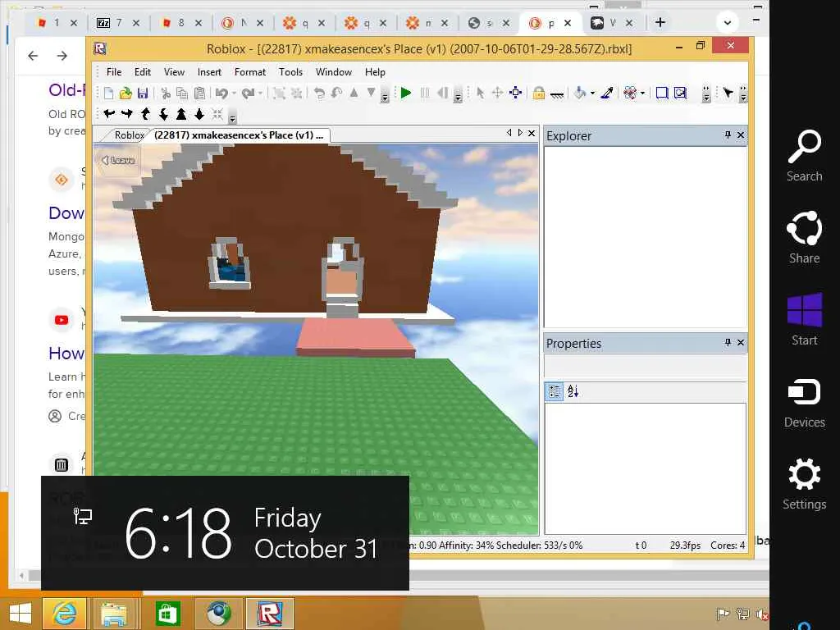Switch Properties to Alphabetical sort
Viewport: 840px width, 630px height.
(573, 391)
